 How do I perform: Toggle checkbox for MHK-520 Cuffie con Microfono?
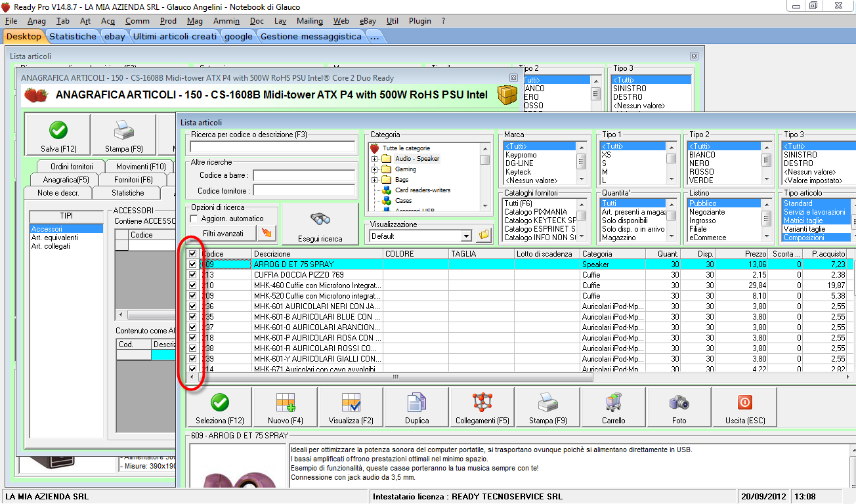coord(192,296)
